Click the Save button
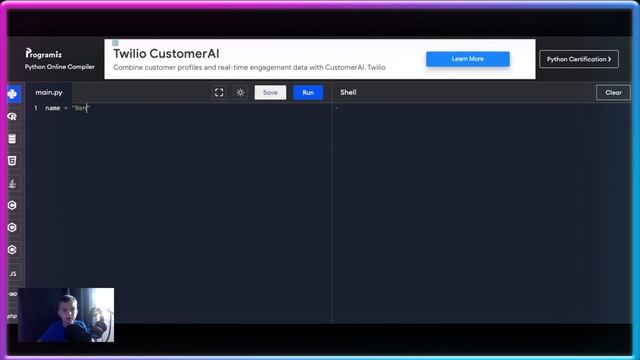Viewport: 640px width, 360px height. (270, 93)
